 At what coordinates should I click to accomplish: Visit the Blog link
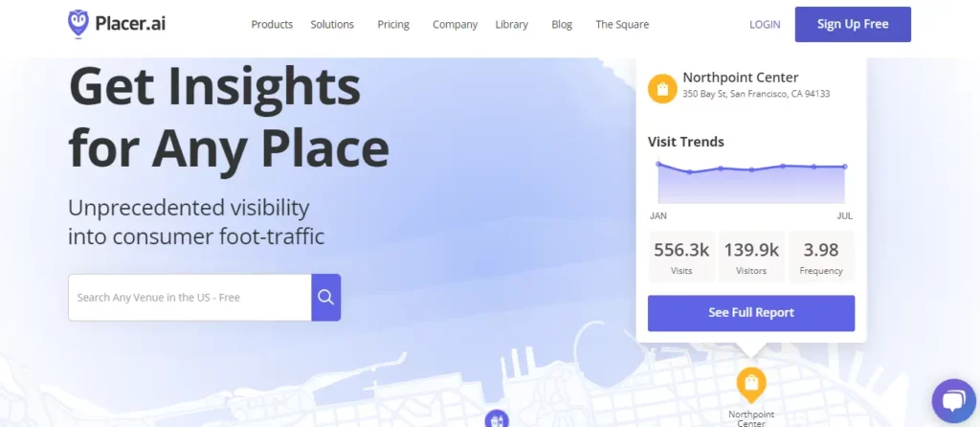tap(562, 24)
